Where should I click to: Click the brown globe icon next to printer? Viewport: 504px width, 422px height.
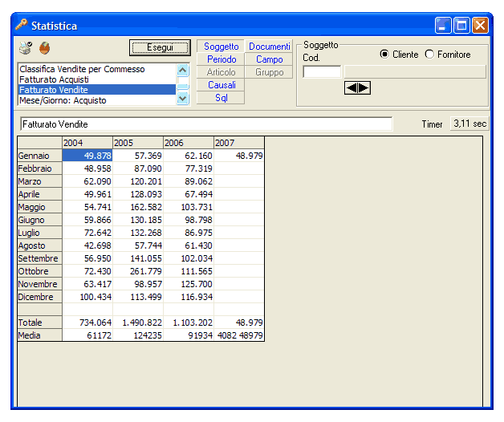[44, 48]
